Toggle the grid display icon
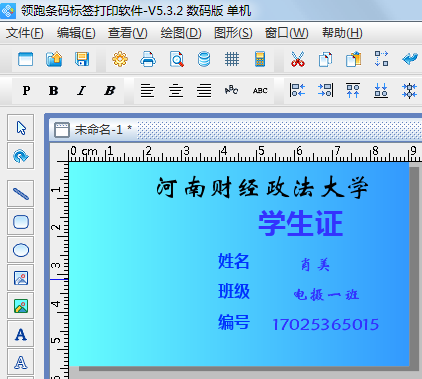This screenshot has width=422, height=379. 232,59
